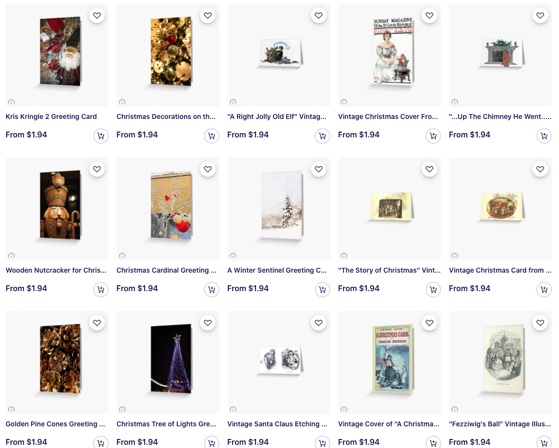Screen dimensions: 559x448
Task: Add Christmas Decorations card to cart
Action: point(211,136)
